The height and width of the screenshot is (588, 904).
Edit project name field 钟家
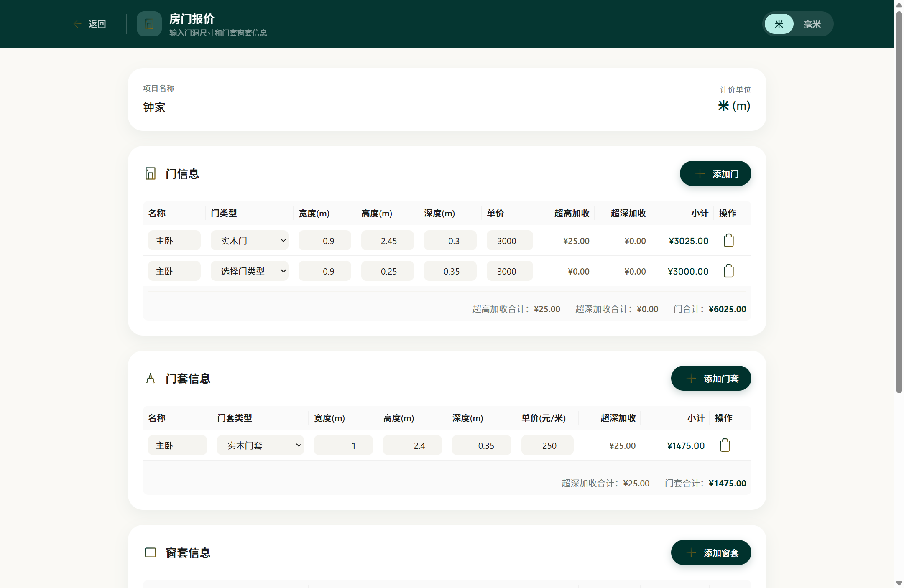pyautogui.click(x=154, y=107)
